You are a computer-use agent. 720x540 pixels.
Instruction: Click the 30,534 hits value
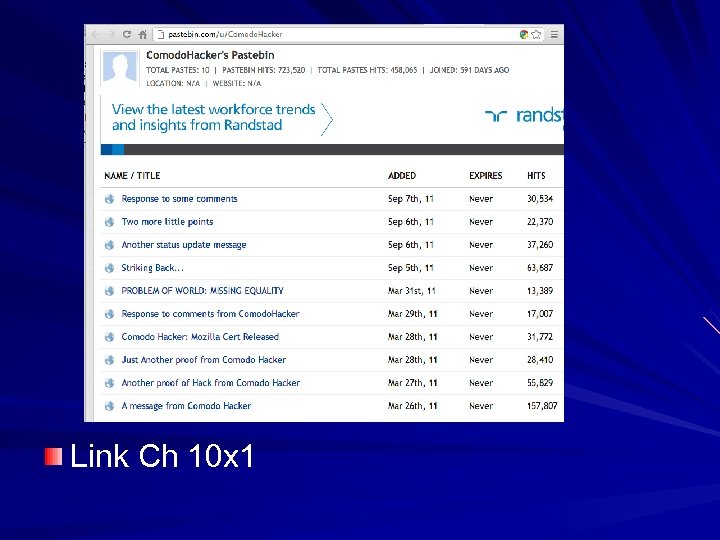[x=540, y=199]
